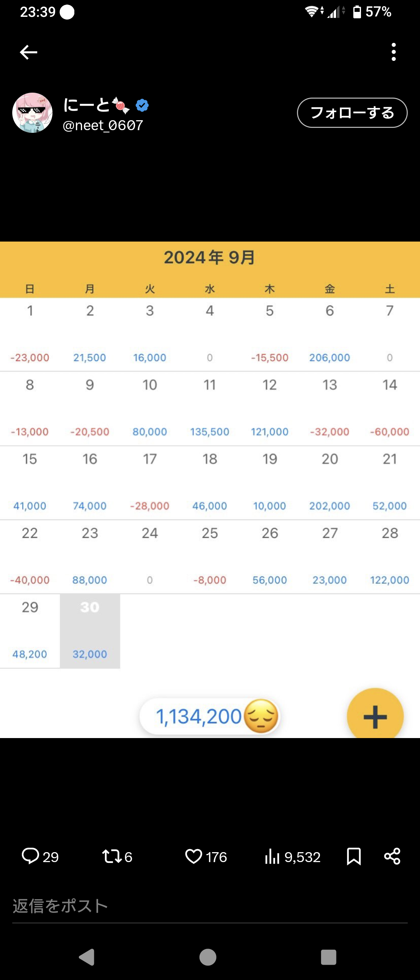This screenshot has height=980, width=420.
Task: Tap the repost arrows icon
Action: click(x=112, y=856)
